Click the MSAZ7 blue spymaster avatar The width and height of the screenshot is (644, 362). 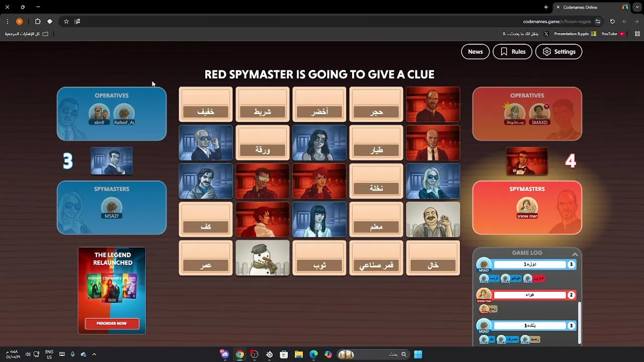[112, 208]
